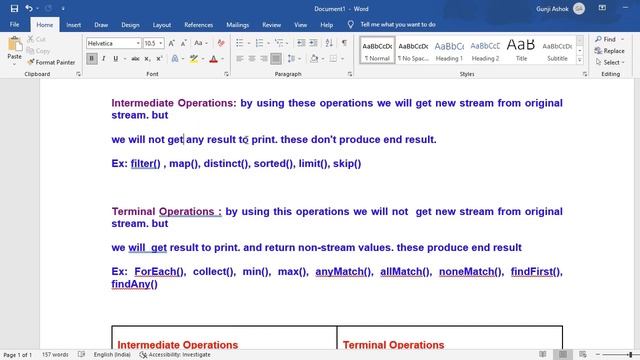Image resolution: width=640 pixels, height=360 pixels.
Task: Increase paragraph indent
Action: click(x=313, y=43)
